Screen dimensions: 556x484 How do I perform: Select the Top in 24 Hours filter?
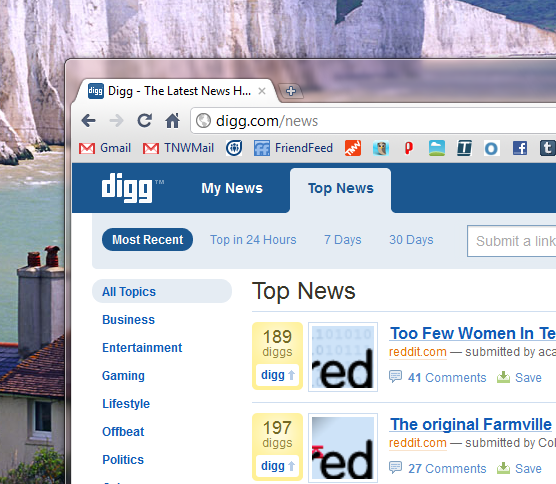click(253, 240)
